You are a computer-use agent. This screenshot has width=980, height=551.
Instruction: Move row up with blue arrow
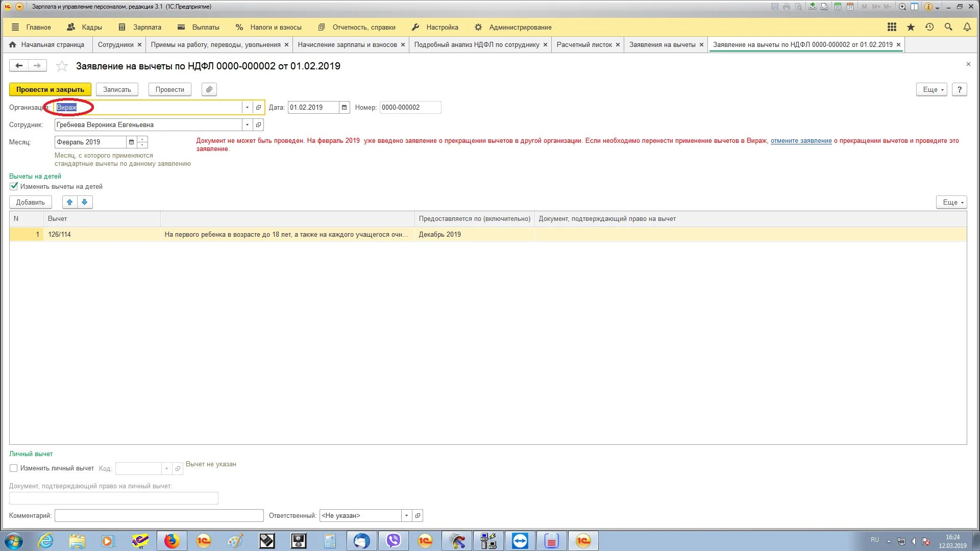70,202
